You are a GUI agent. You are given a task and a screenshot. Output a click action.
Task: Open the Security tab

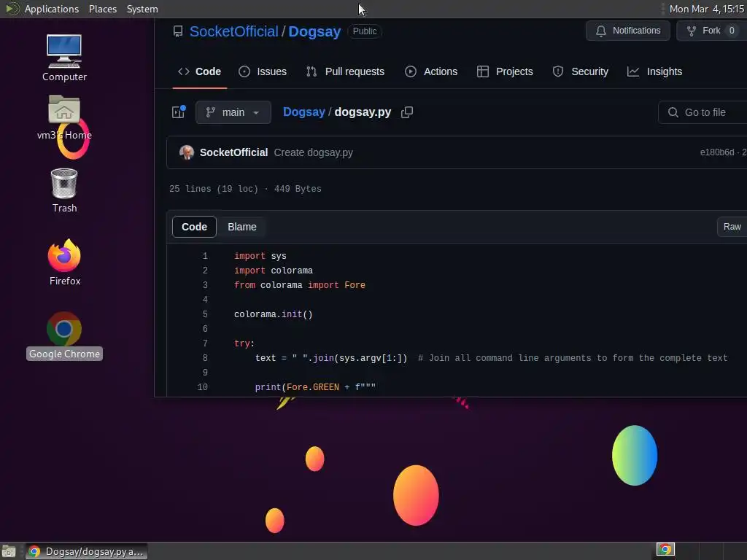[x=580, y=71]
